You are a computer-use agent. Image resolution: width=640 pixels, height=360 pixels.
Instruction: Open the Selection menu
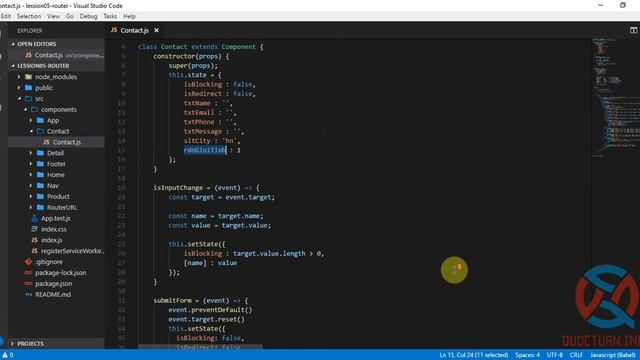pyautogui.click(x=29, y=16)
